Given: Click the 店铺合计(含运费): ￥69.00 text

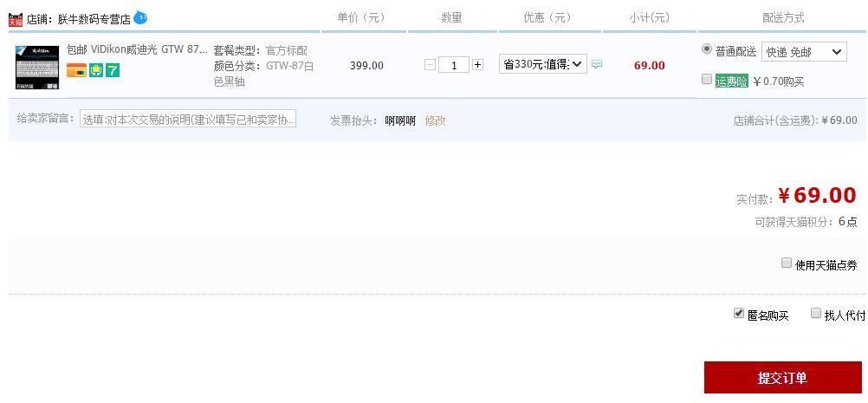Looking at the screenshot, I should click(795, 120).
